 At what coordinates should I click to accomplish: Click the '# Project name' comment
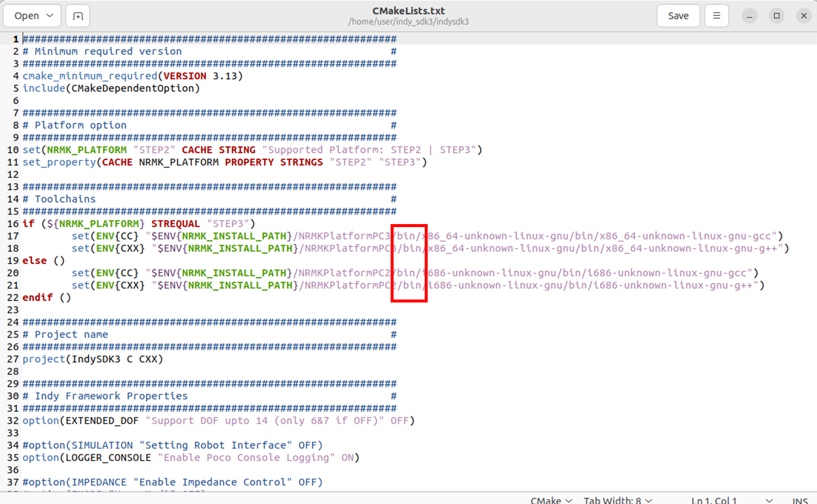pos(65,334)
